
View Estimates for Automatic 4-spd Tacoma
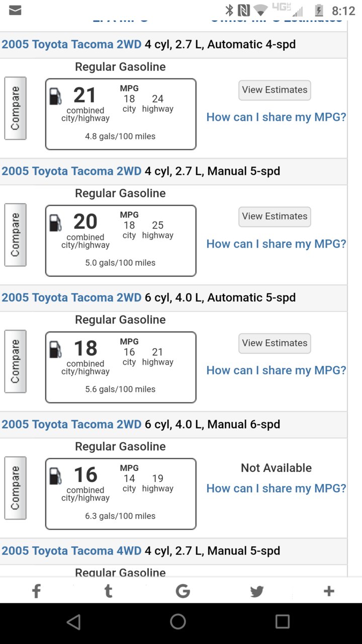(275, 90)
